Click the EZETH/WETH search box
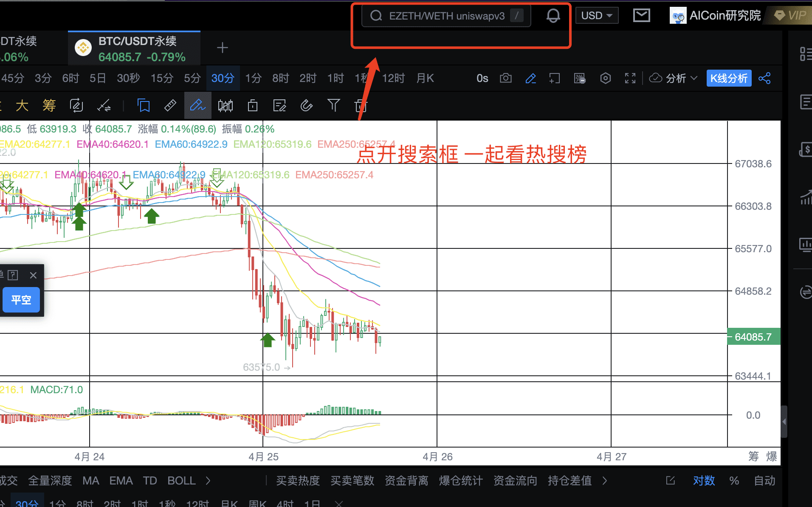Viewport: 812px width, 507px height. [x=446, y=16]
